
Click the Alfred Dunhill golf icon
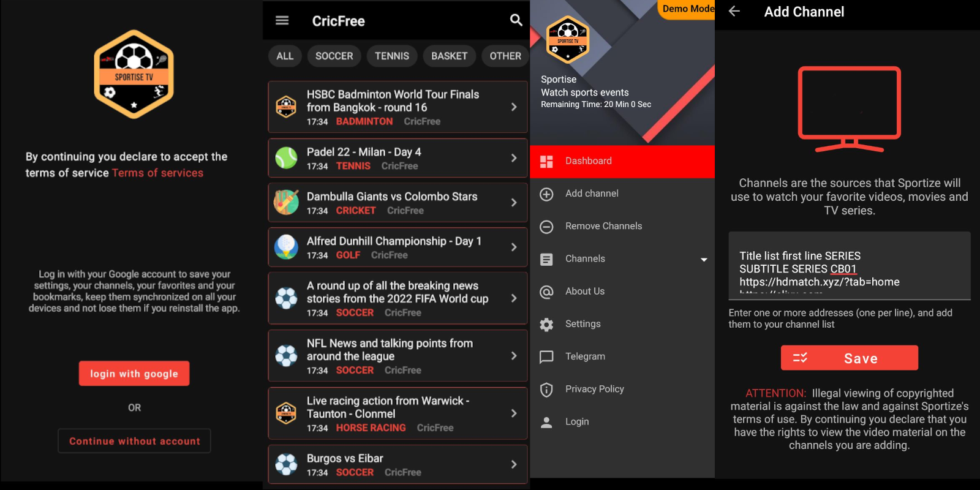286,247
